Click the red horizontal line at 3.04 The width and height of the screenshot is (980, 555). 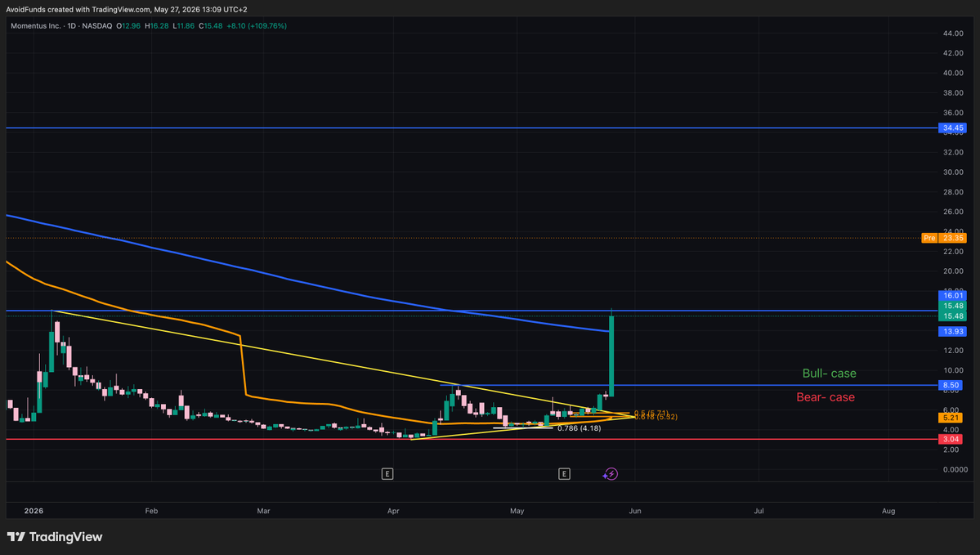[x=472, y=440]
